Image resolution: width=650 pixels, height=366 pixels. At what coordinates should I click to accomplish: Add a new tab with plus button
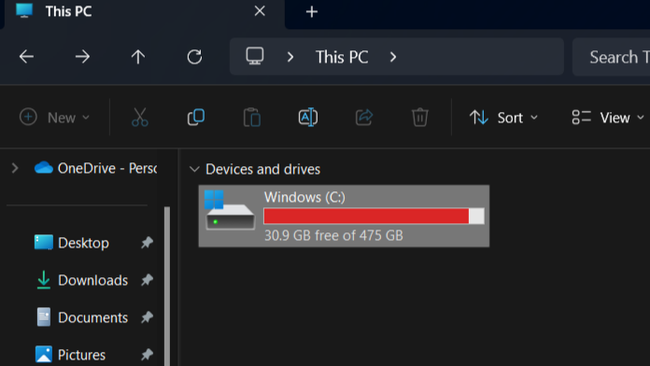(x=312, y=12)
